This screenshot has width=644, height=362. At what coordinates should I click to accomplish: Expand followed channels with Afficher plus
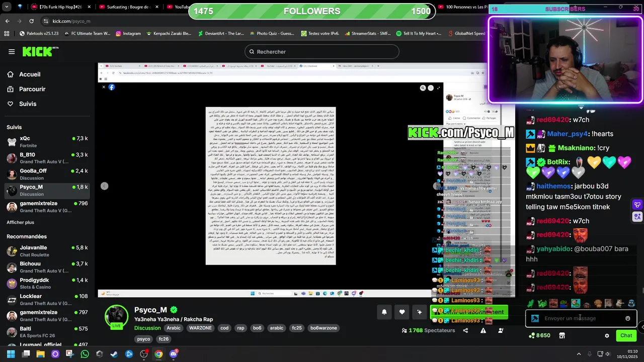point(21,222)
